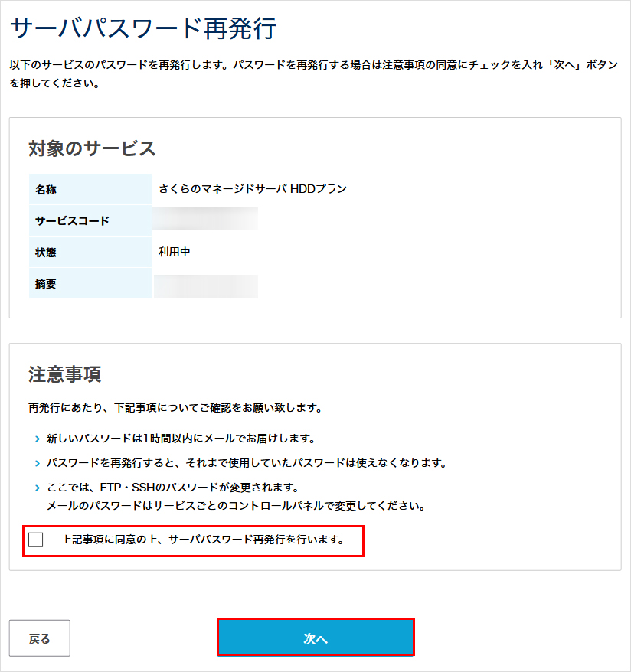This screenshot has width=631, height=672.
Task: Click the 注意事項 section heading
Action: point(65,374)
